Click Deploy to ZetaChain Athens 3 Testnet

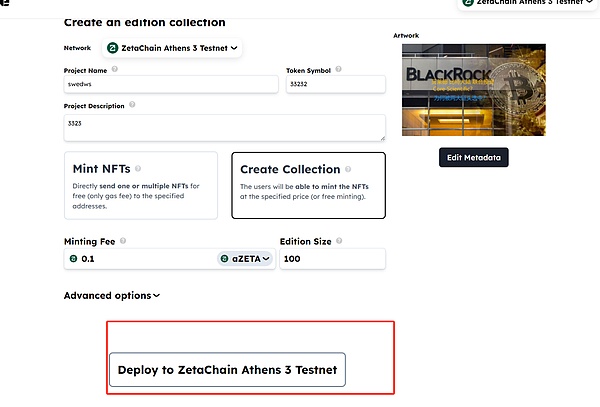coord(227,370)
